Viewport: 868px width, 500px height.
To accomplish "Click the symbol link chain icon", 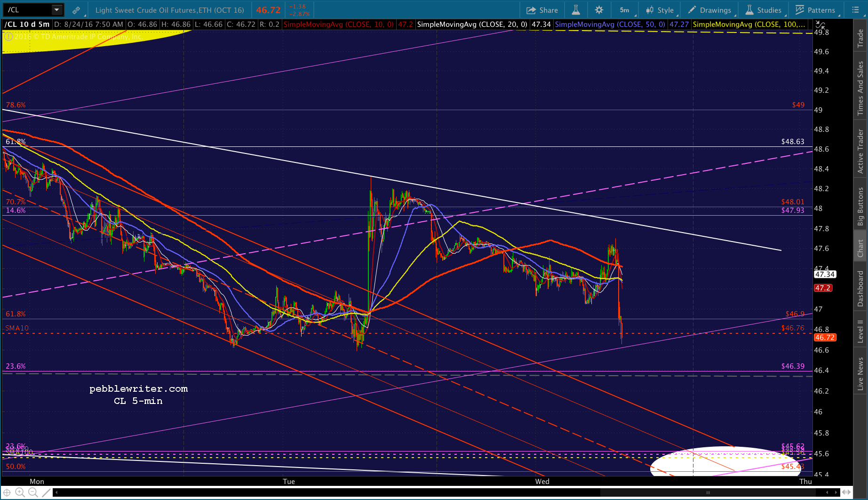I will 76,10.
